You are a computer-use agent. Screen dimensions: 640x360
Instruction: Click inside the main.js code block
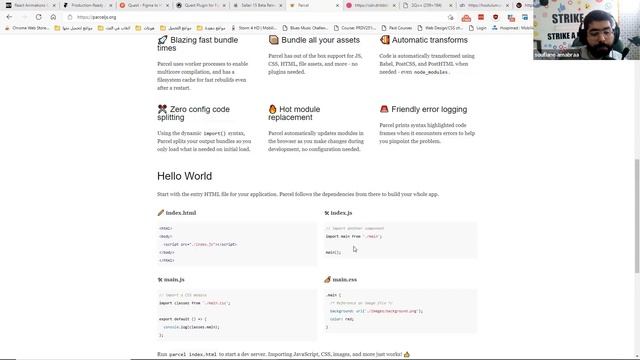tap(236, 315)
